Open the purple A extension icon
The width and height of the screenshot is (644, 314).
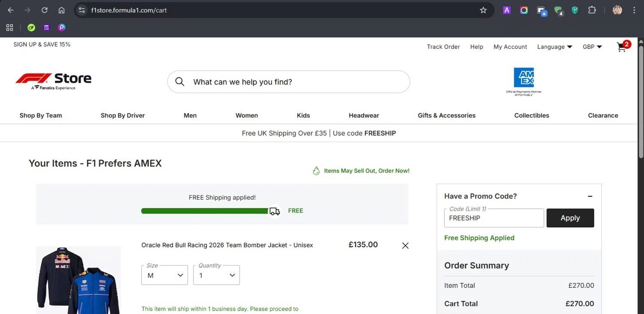pos(507,10)
